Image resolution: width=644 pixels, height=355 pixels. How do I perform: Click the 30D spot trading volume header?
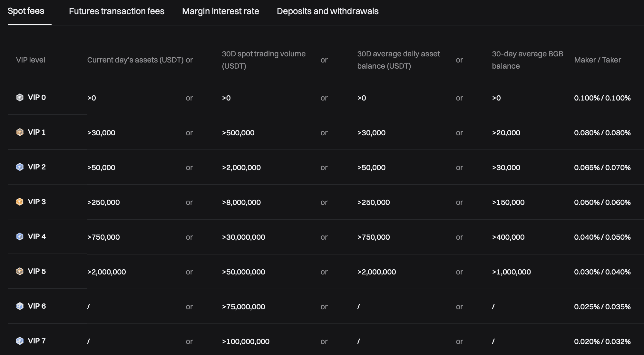tap(263, 60)
